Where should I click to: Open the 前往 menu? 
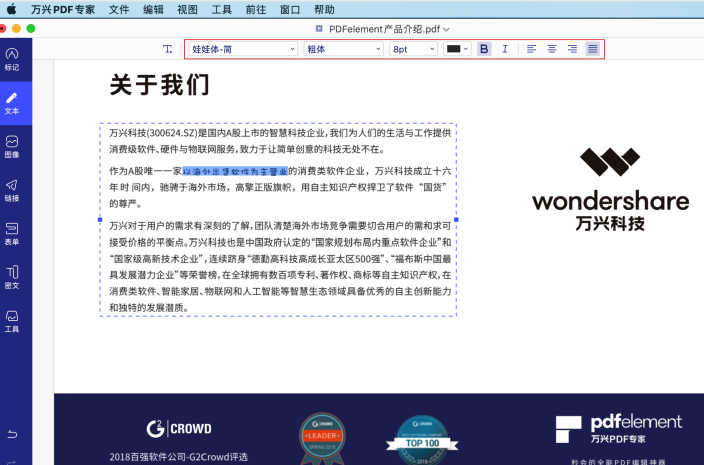[x=256, y=9]
